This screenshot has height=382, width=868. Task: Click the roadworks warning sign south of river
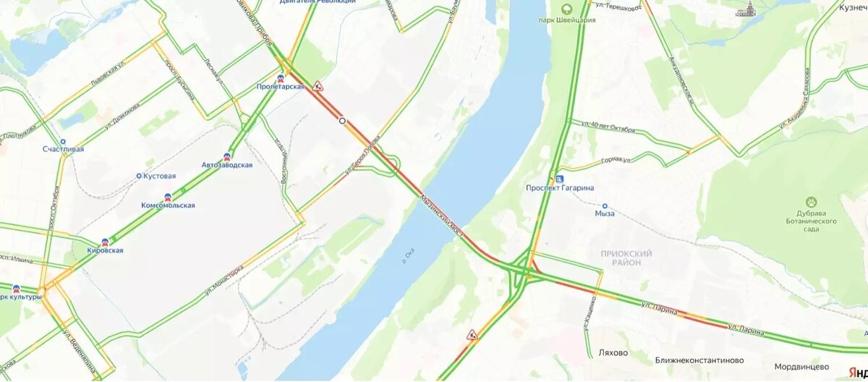[472, 335]
